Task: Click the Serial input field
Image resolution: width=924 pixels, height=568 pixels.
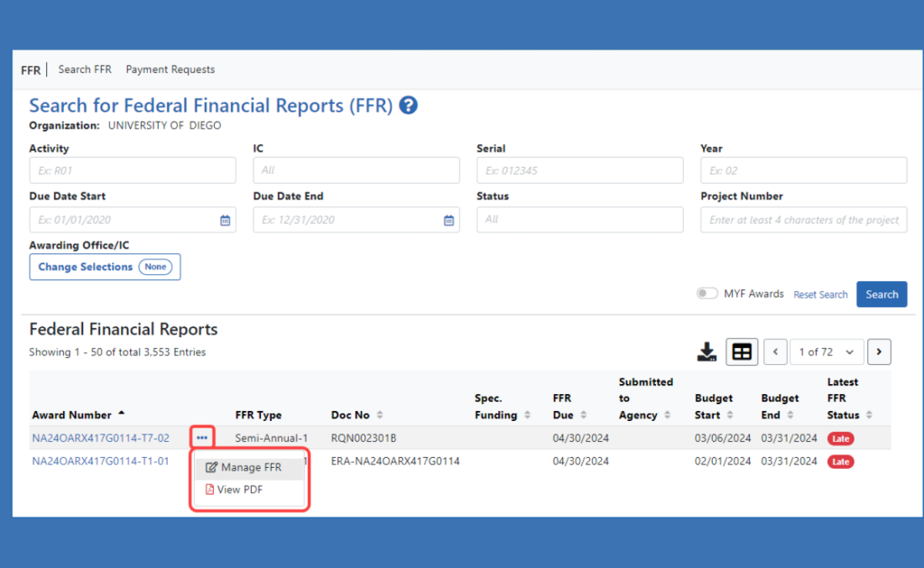Action: pos(580,170)
